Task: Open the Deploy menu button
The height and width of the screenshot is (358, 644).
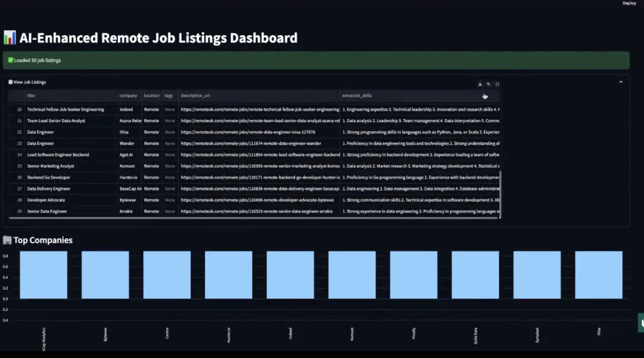Action: (x=629, y=3)
